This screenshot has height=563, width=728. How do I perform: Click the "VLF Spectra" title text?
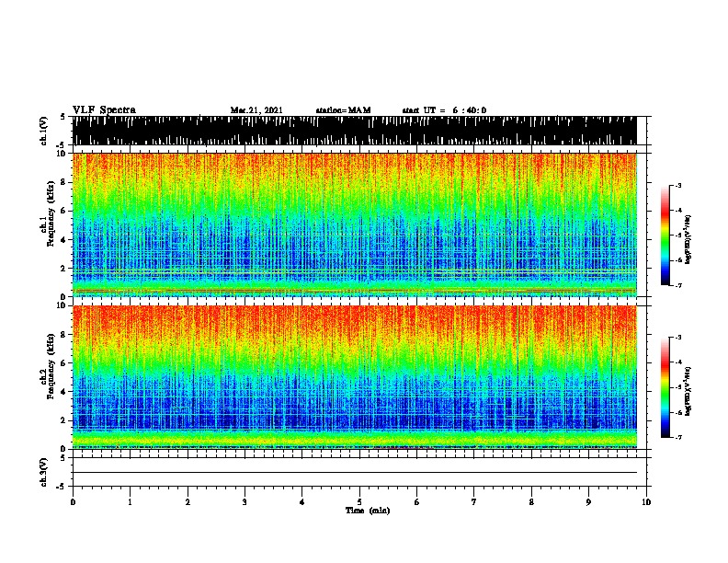(104, 110)
